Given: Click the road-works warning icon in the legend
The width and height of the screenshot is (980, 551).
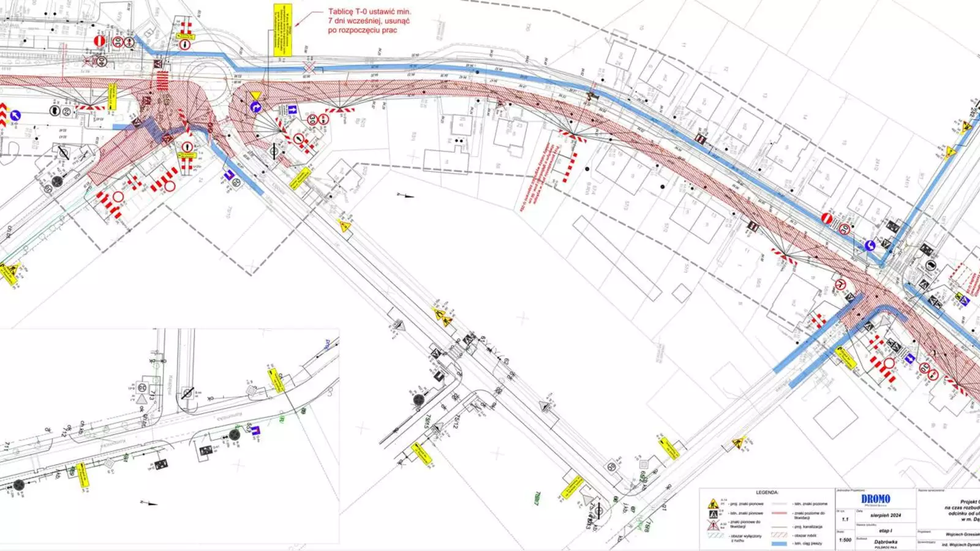Looking at the screenshot, I should 713,503.
